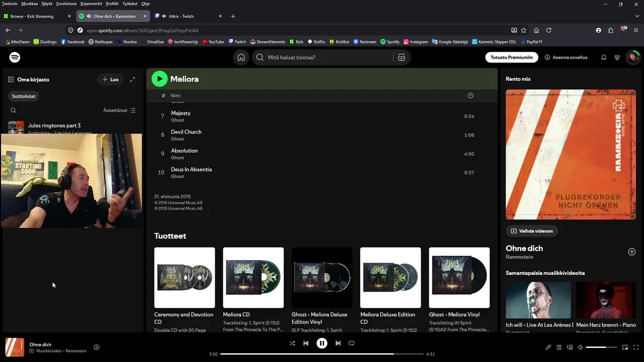Open the profile avatar menu

pyautogui.click(x=632, y=57)
